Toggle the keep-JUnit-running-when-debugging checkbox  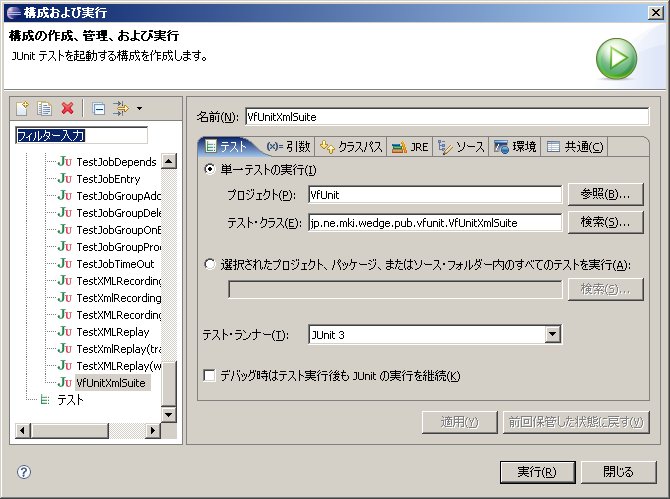click(x=209, y=376)
